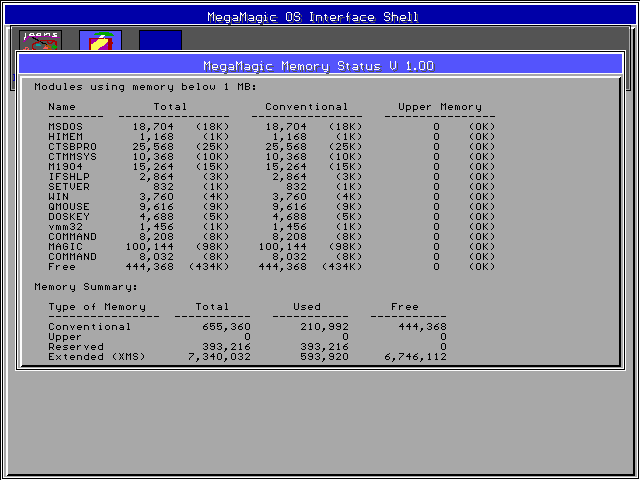
Task: Click the MegaMagic Memory Status title bar
Action: pos(320,65)
